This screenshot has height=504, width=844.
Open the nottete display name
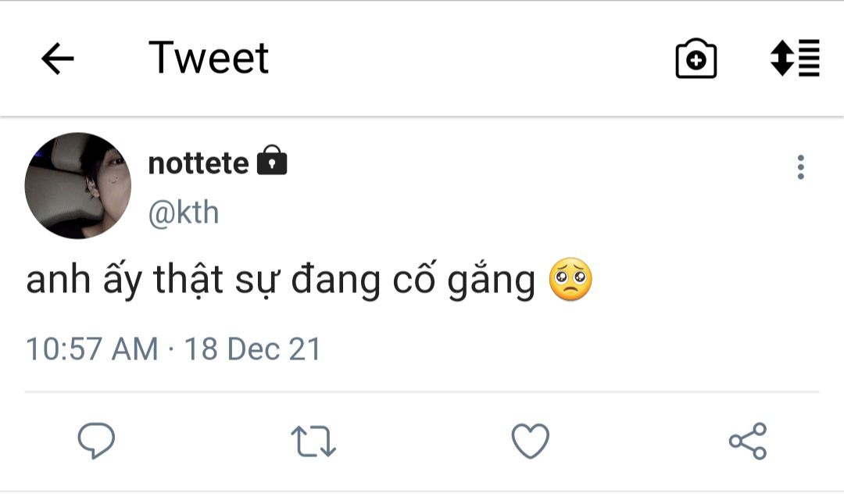point(198,163)
